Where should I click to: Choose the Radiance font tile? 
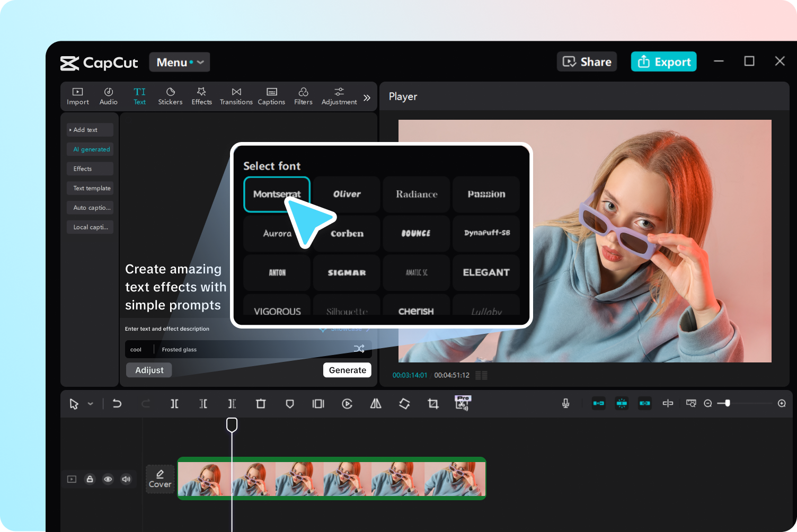point(417,194)
